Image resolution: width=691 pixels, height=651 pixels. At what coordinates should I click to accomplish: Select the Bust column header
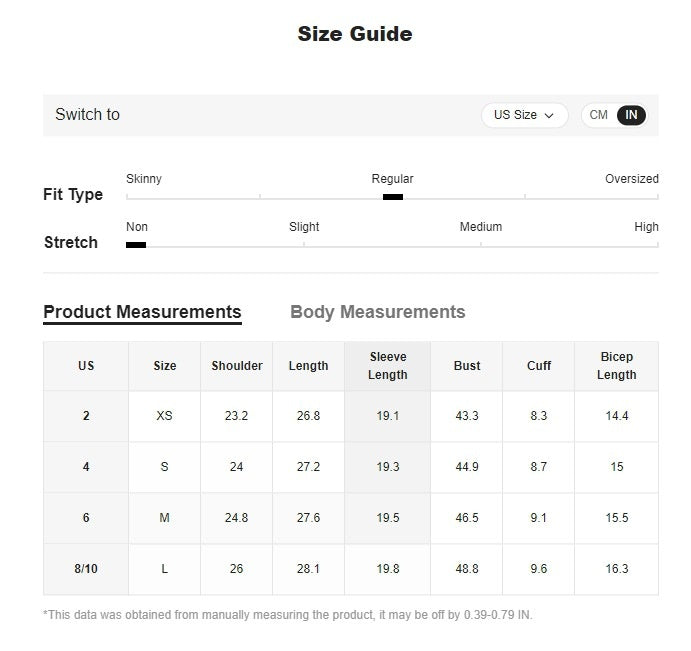[x=467, y=366]
